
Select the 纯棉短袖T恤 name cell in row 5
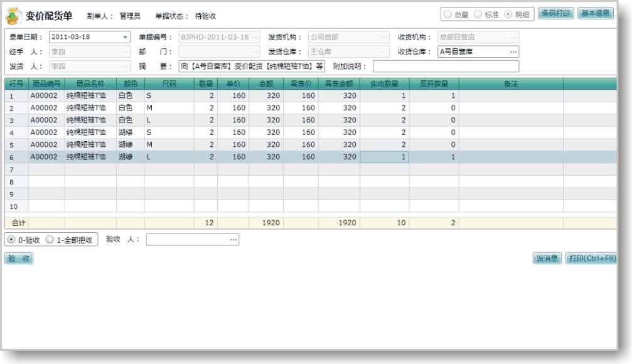90,144
